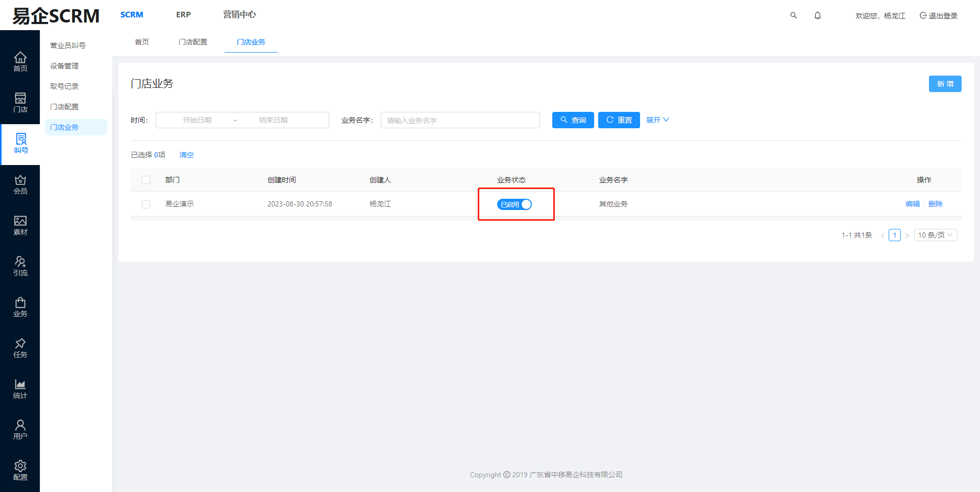Click the 结束日期 end date field

[274, 120]
